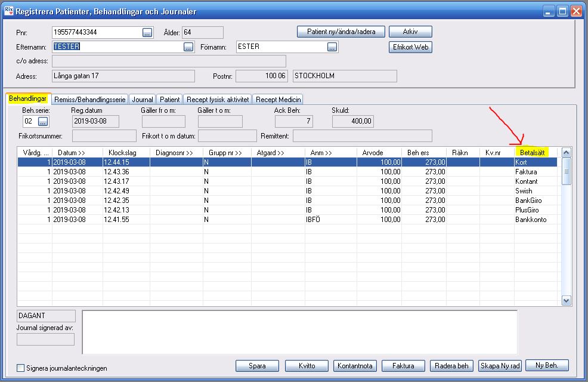Expand the Anm >> column header

[321, 153]
